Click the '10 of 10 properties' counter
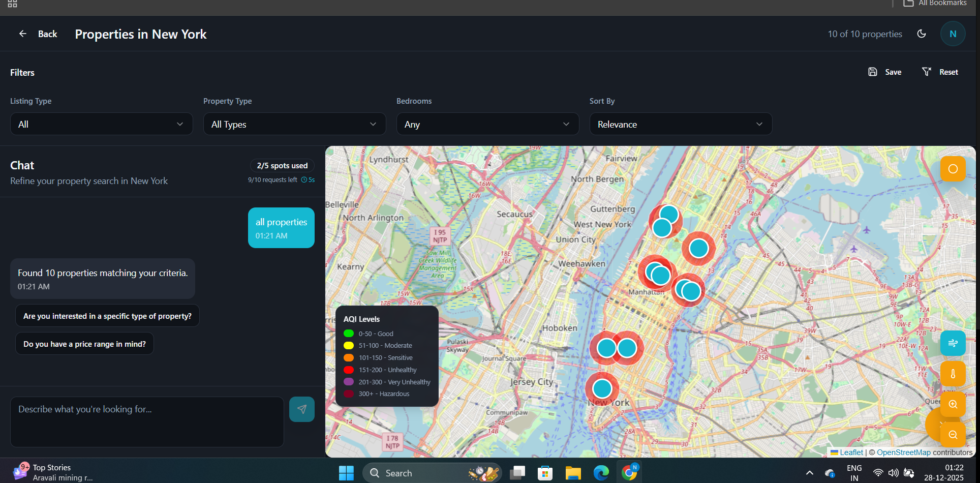 [865, 34]
